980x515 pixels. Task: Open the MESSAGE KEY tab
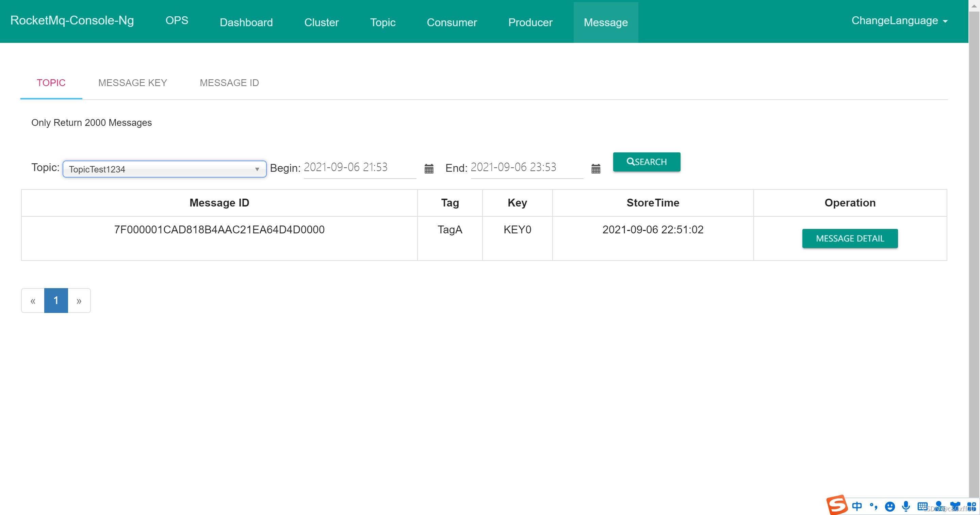click(x=132, y=83)
